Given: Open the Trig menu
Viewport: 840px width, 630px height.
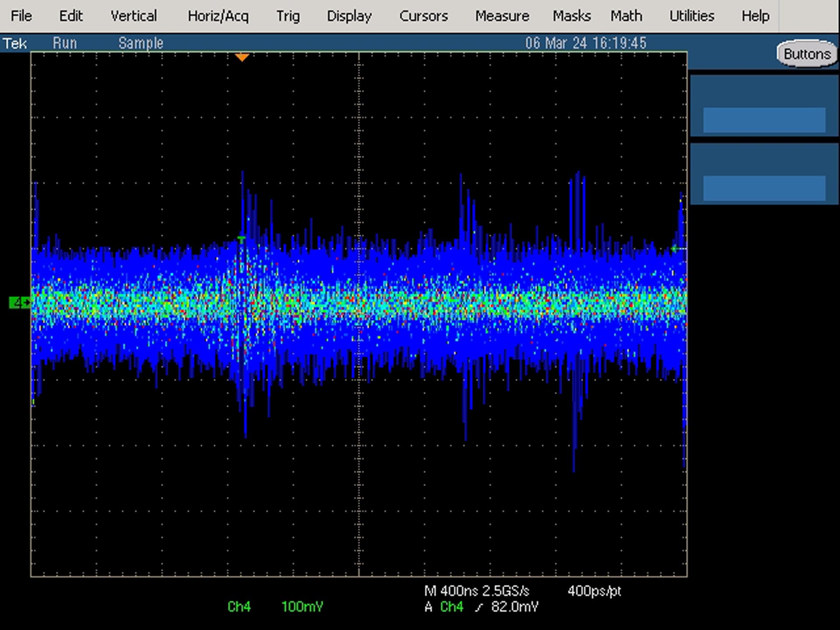Looking at the screenshot, I should click(x=288, y=16).
